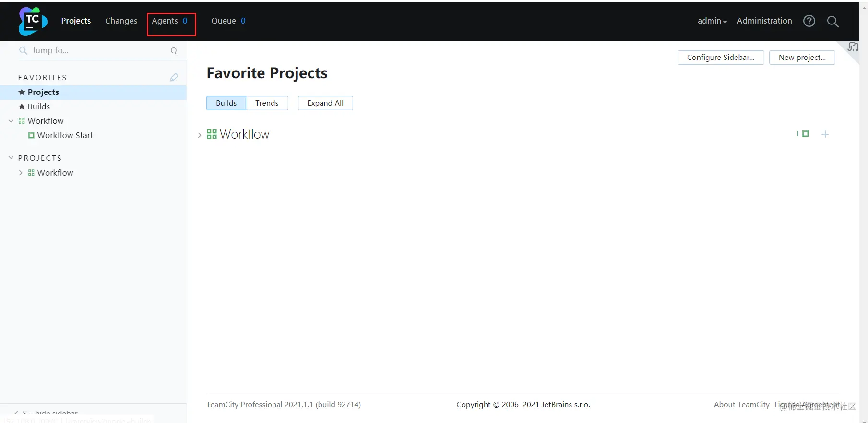Click the edit favorites pencil icon
868x423 pixels.
[174, 77]
